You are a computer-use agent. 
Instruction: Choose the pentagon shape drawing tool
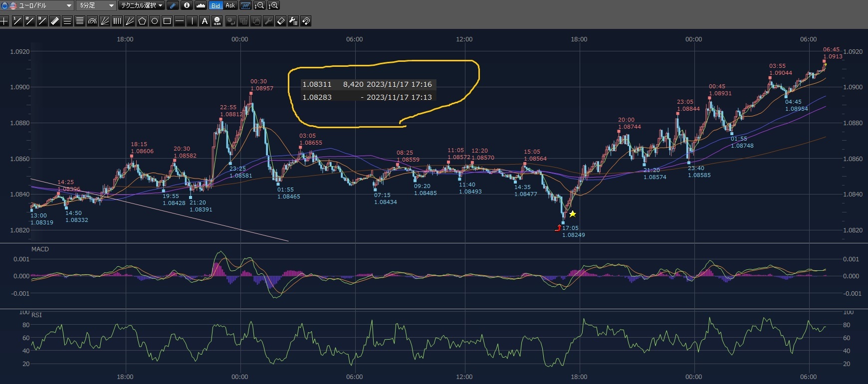[142, 21]
